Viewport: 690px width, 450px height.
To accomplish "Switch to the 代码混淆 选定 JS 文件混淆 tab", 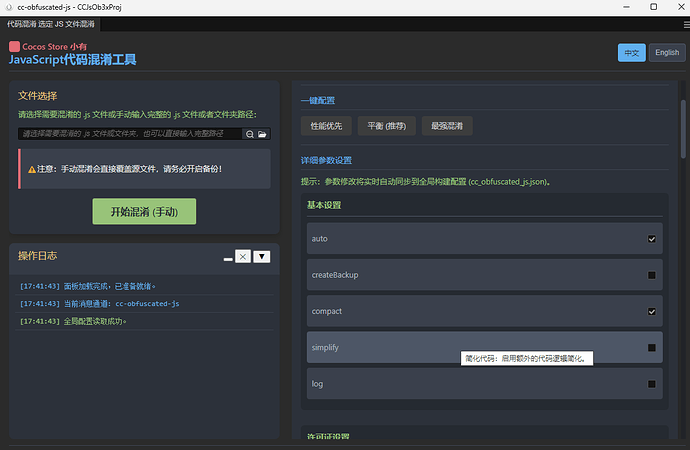I will click(x=51, y=24).
